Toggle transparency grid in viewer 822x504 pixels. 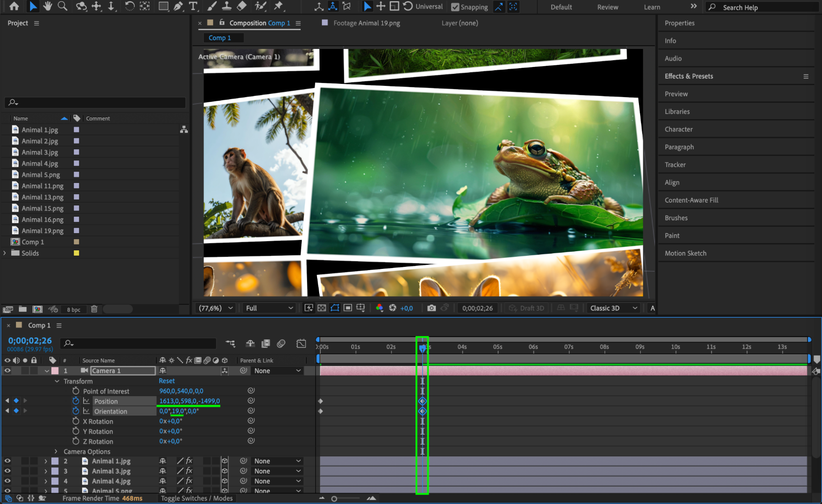pos(322,308)
